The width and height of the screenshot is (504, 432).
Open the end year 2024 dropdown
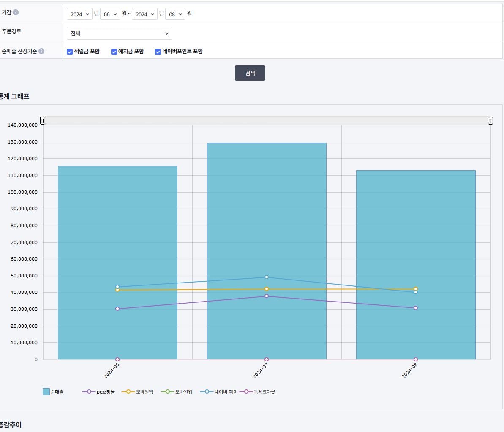tap(144, 14)
